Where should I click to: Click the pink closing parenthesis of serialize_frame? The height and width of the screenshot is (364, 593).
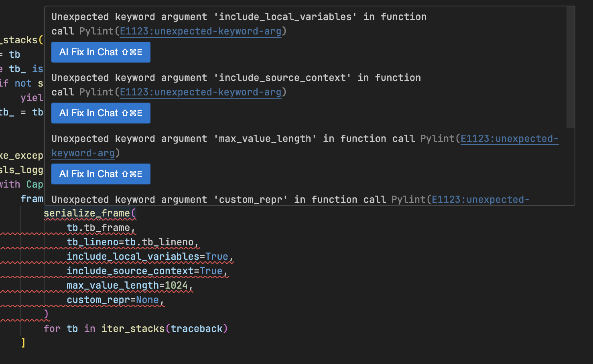[46, 314]
